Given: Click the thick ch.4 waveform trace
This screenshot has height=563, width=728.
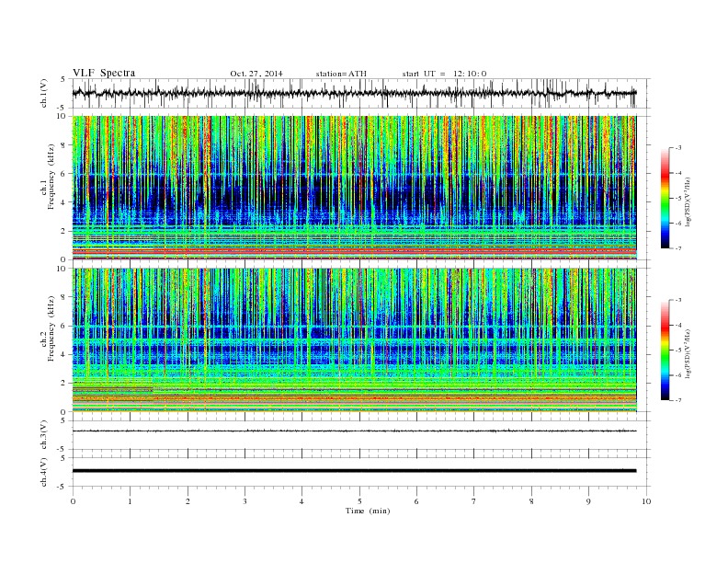Looking at the screenshot, I should [354, 471].
